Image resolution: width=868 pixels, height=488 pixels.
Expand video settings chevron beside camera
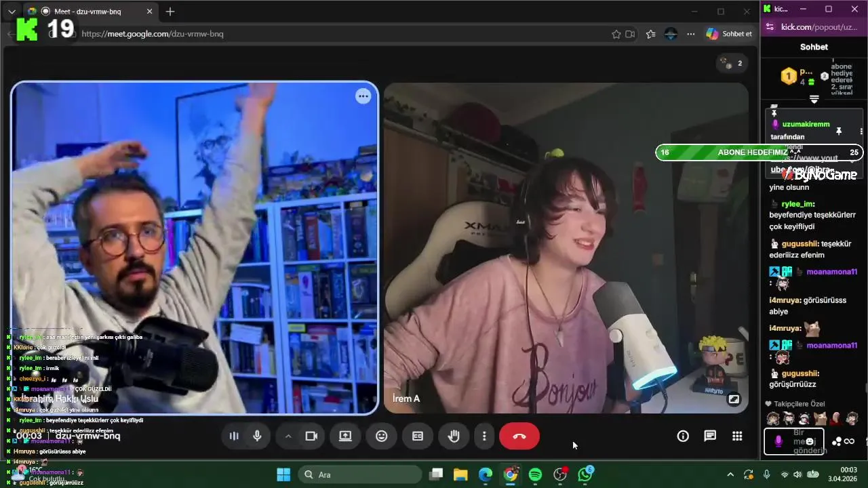pos(288,436)
